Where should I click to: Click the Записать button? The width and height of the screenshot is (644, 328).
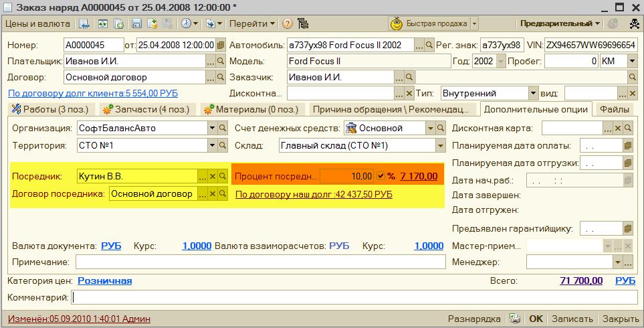pos(572,319)
